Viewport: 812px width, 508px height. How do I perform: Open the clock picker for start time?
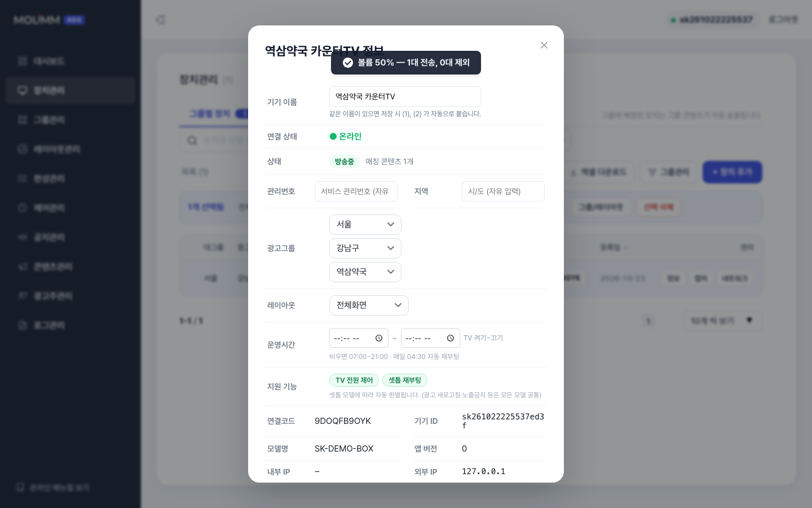379,338
